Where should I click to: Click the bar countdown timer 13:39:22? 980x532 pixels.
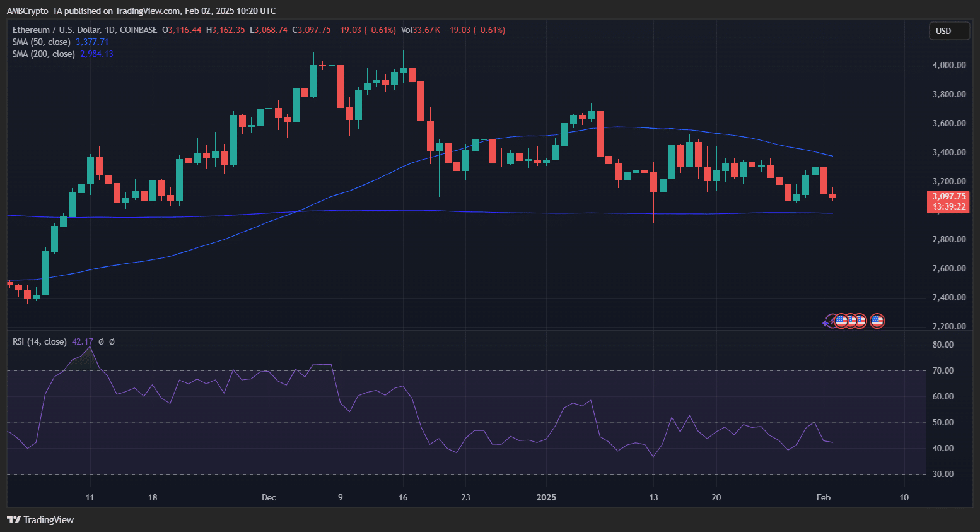[x=949, y=206]
